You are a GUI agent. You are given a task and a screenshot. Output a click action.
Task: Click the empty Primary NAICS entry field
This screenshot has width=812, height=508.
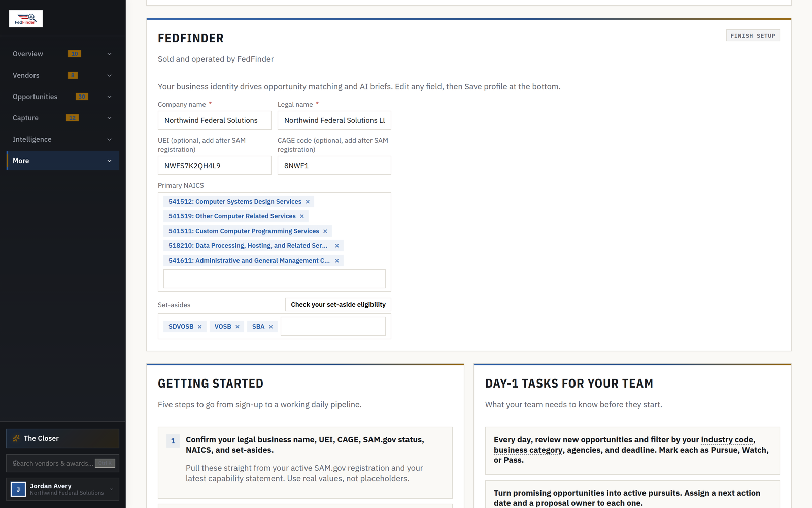click(x=275, y=279)
